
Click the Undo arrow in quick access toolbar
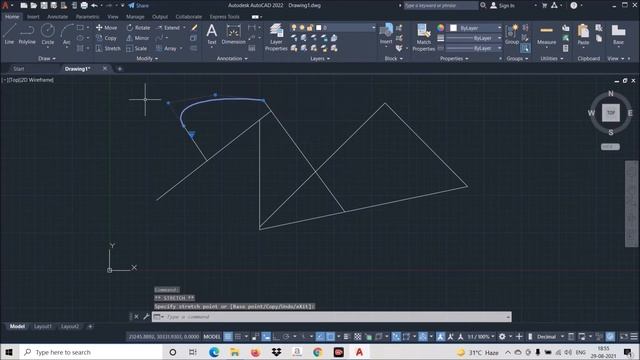coord(94,5)
